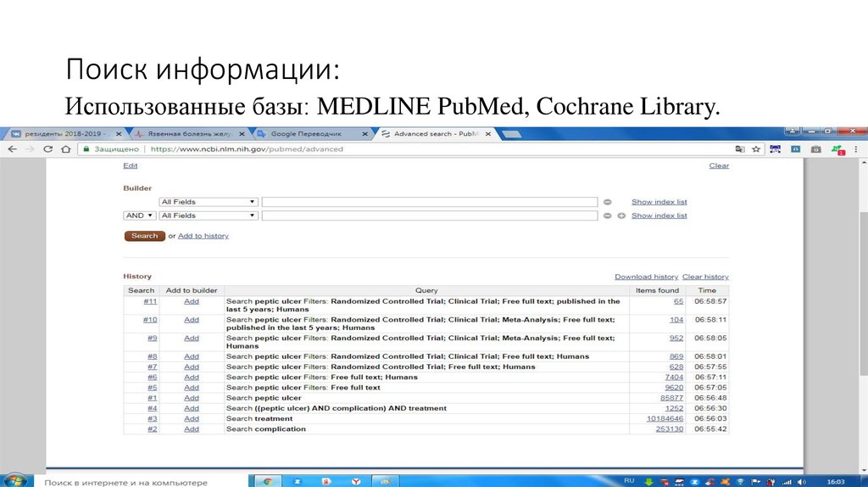Open the 85877 items found result
The image size is (868, 487).
tap(671, 398)
